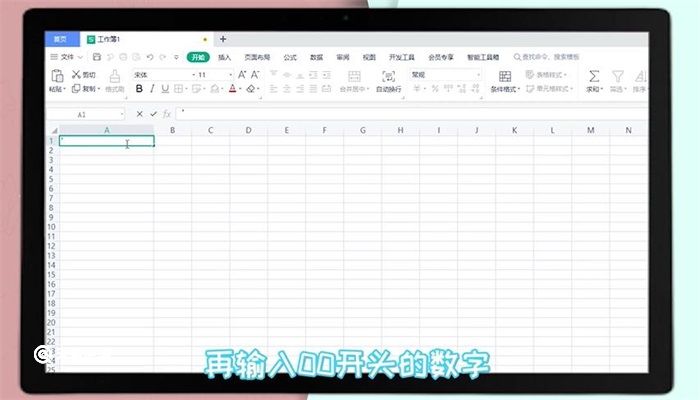Open the font size 11 dropdown

point(230,75)
